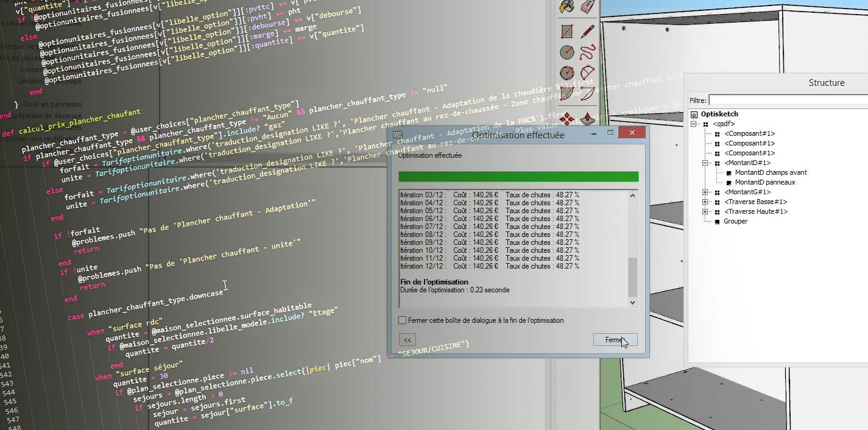Click the '<<' details button
The height and width of the screenshot is (430, 868).
(x=407, y=339)
